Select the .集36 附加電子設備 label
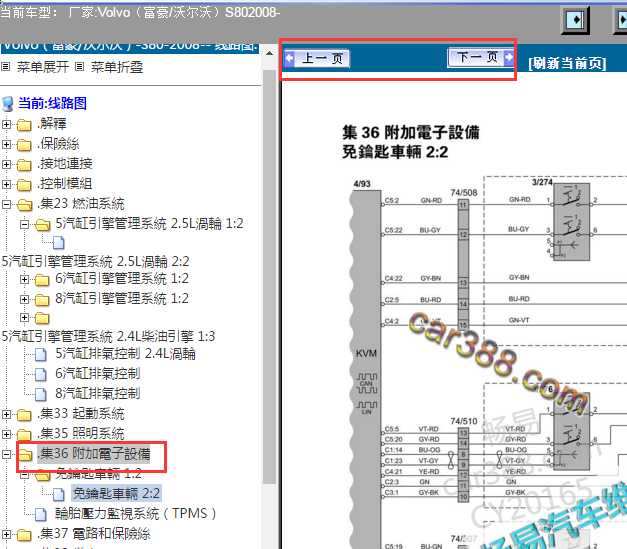Image resolution: width=627 pixels, height=549 pixels. click(94, 453)
